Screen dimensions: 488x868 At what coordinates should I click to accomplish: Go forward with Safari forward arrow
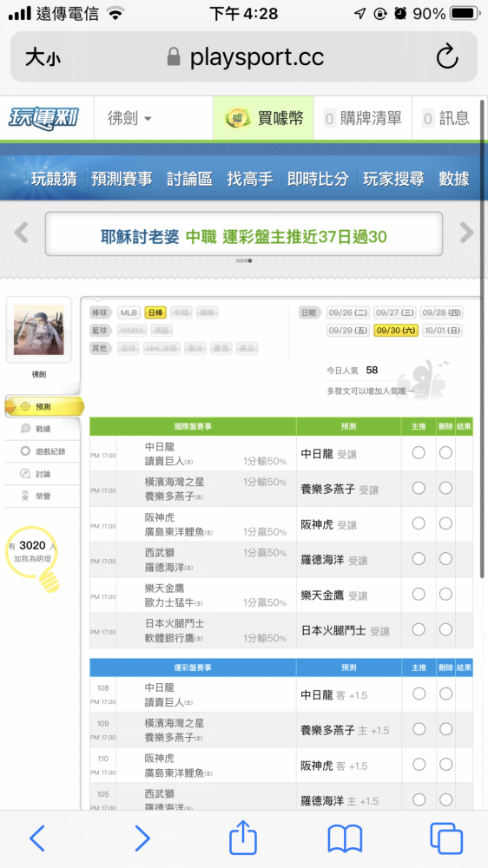(x=142, y=838)
